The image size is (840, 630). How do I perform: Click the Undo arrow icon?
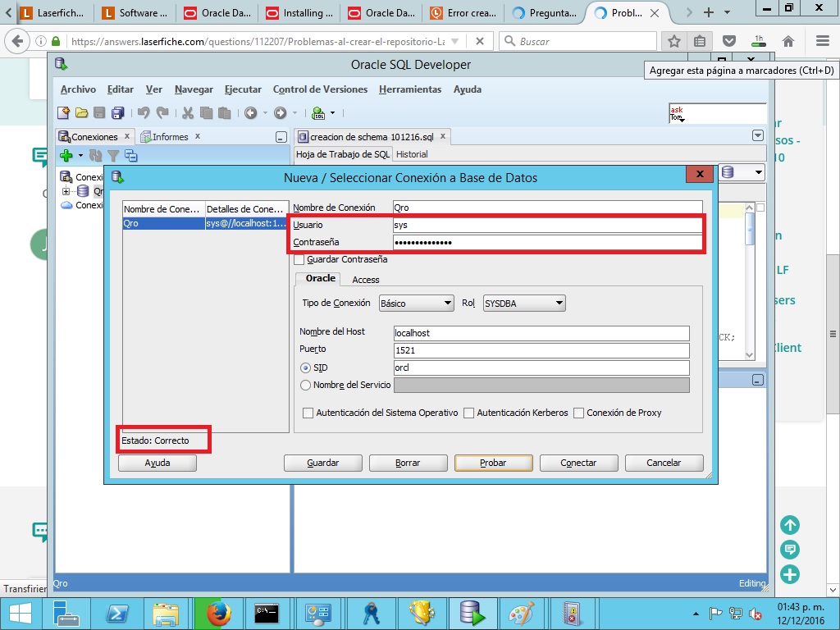pos(144,112)
